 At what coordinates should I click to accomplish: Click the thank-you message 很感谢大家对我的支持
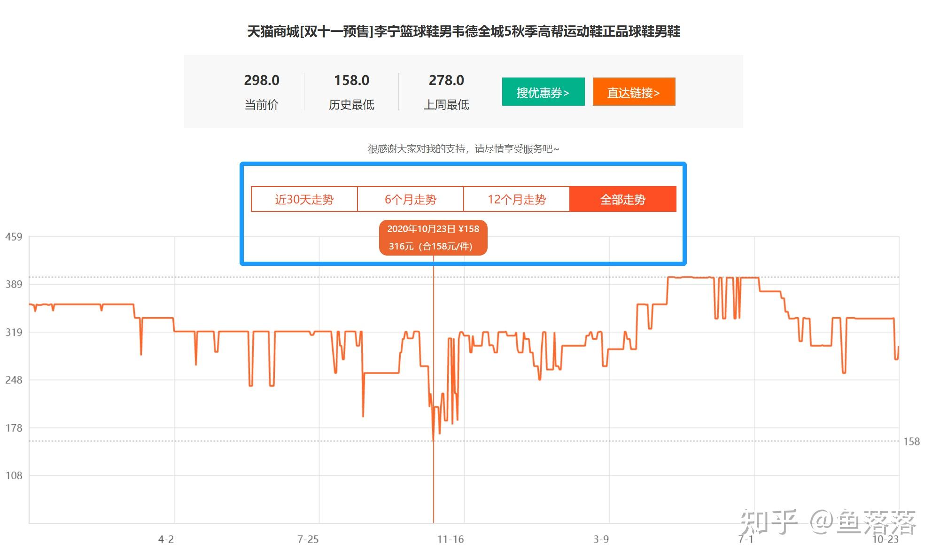point(464,149)
